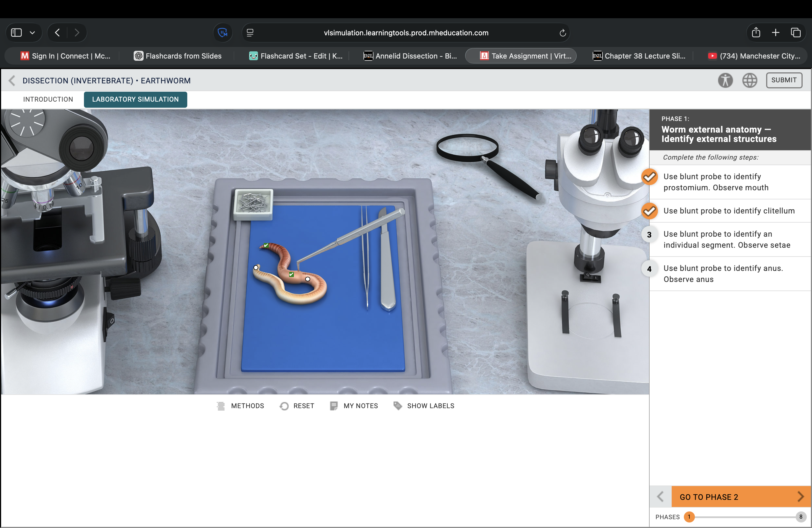This screenshot has width=812, height=528.
Task: Expand the Safari sidebar dropdown chevron
Action: click(x=32, y=33)
